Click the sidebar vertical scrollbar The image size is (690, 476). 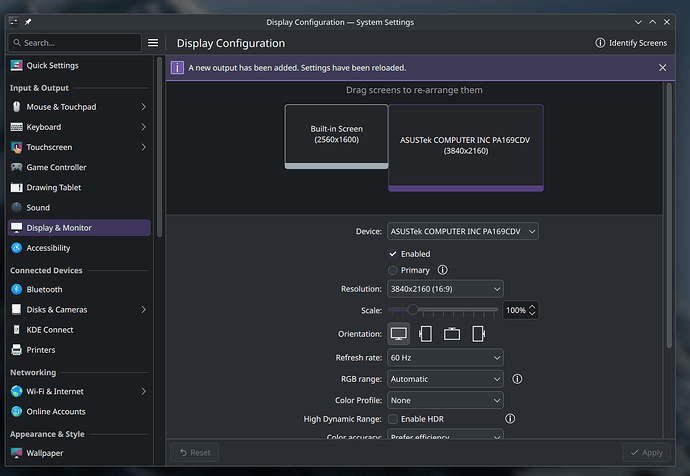159,147
